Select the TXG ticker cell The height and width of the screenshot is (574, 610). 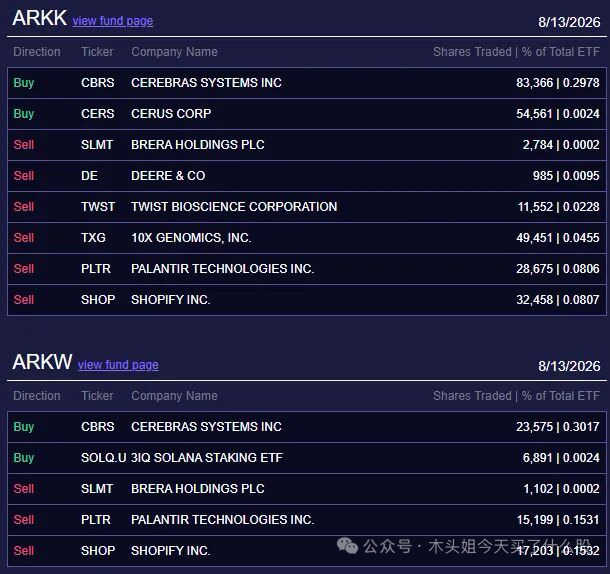93,238
